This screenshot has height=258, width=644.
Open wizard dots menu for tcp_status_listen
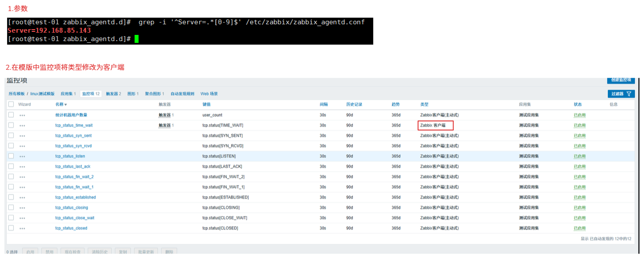(x=22, y=156)
